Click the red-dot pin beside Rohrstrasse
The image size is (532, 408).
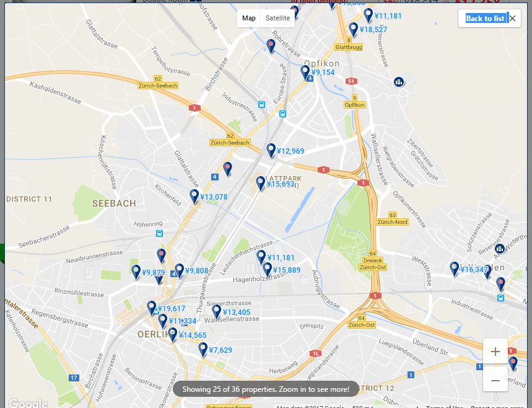(271, 47)
